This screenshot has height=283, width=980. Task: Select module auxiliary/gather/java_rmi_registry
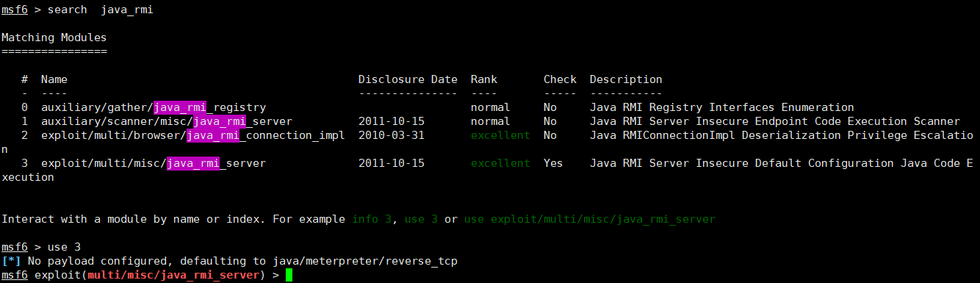tap(154, 107)
